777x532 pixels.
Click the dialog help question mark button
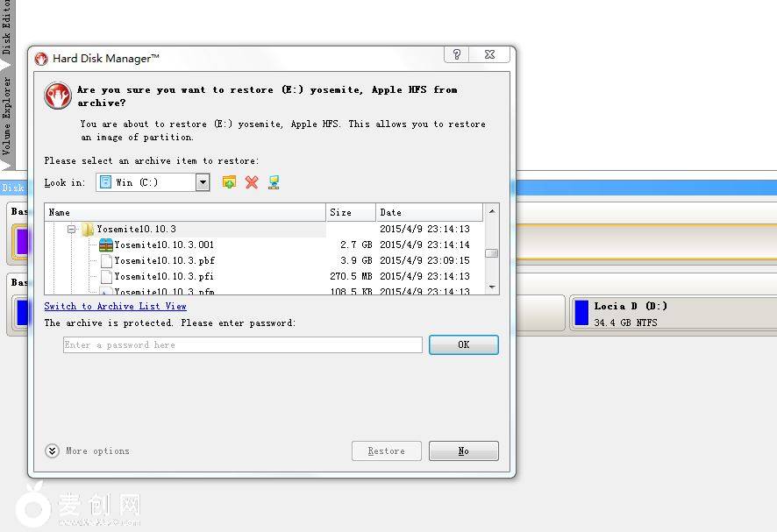click(x=456, y=55)
